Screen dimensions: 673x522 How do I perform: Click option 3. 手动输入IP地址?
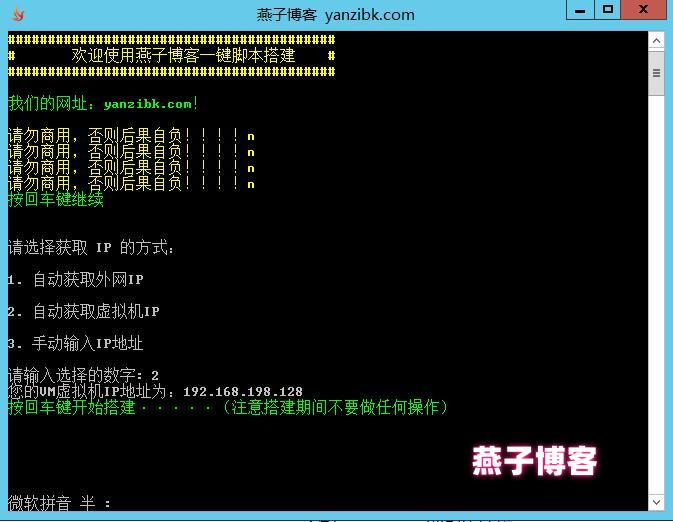point(76,343)
